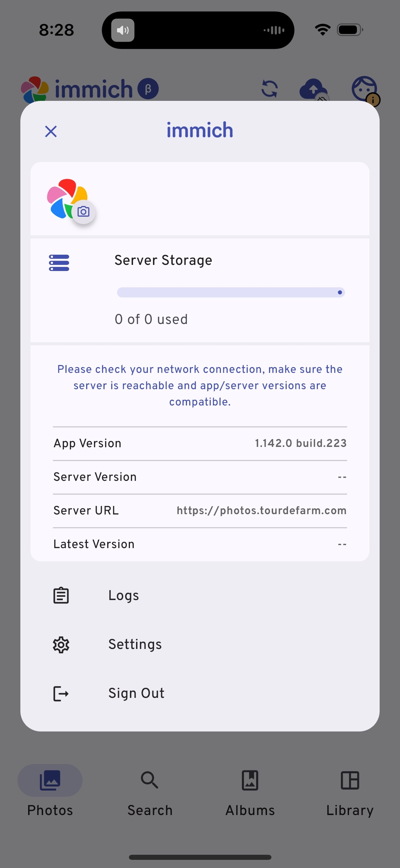The image size is (400, 868).
Task: Click the Settings gear icon
Action: (61, 645)
